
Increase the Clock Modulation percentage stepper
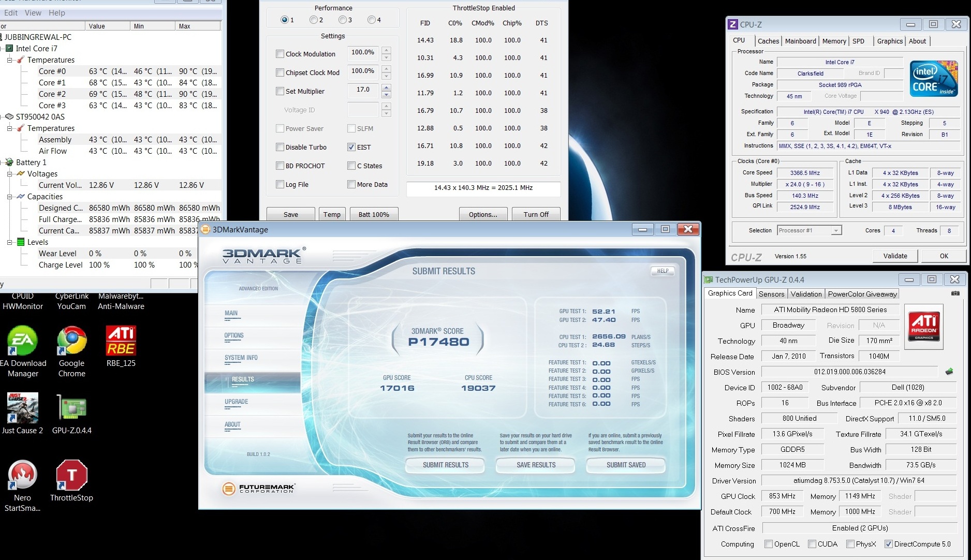386,50
